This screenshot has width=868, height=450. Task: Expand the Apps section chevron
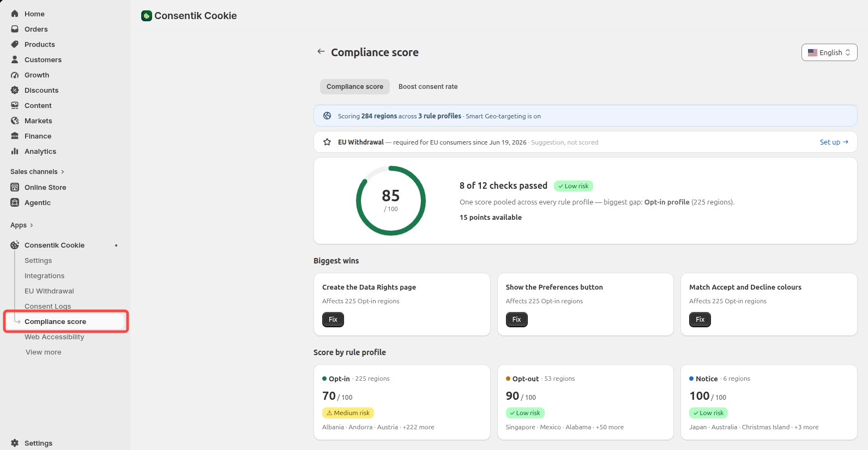point(32,225)
